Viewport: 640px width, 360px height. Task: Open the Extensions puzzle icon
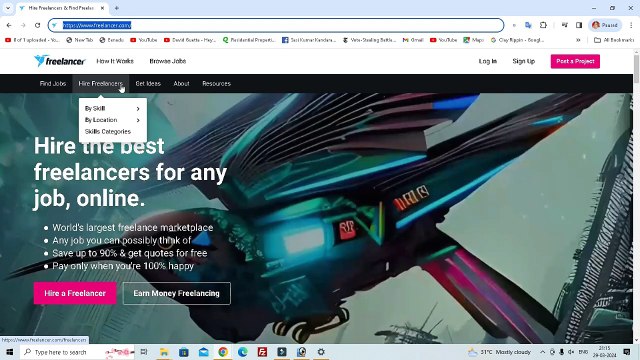pos(543,25)
